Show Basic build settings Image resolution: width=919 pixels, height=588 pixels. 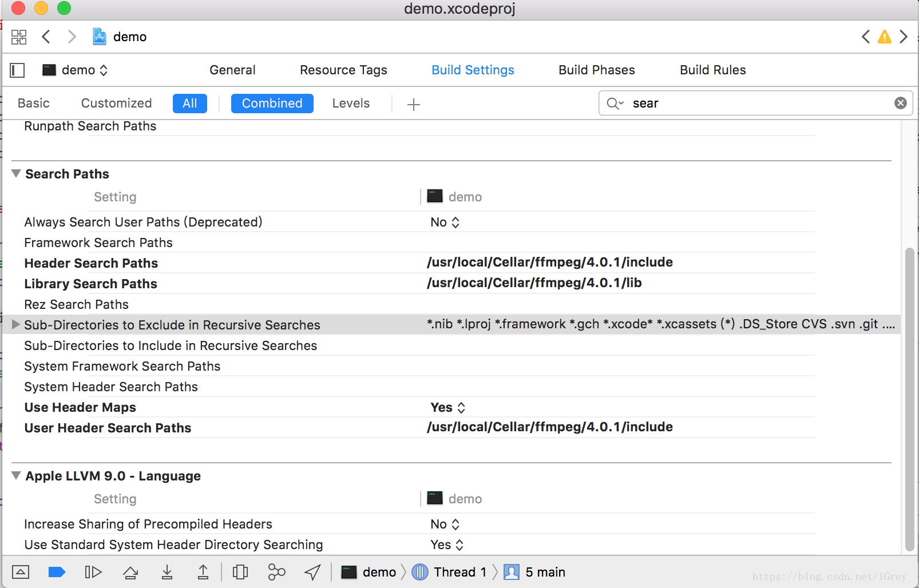34,104
